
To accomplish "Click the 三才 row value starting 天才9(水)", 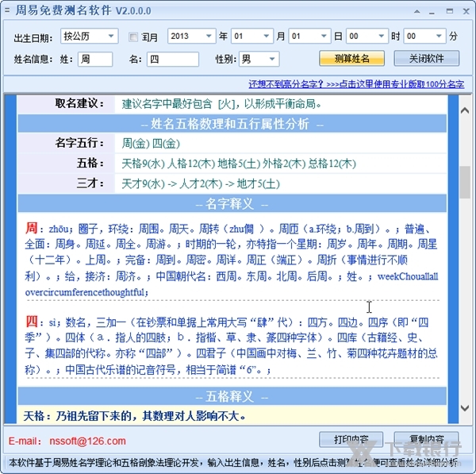I will [x=201, y=183].
